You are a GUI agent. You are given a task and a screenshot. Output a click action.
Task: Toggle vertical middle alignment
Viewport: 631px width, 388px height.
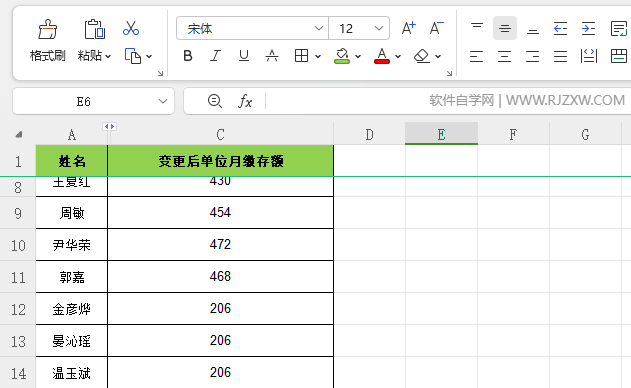(505, 28)
